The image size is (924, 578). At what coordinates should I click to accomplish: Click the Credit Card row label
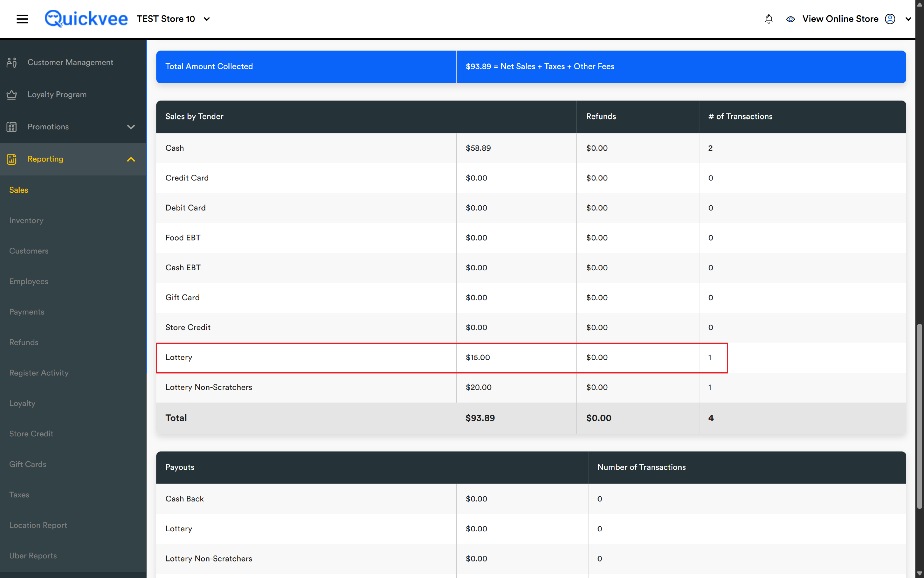coord(187,178)
